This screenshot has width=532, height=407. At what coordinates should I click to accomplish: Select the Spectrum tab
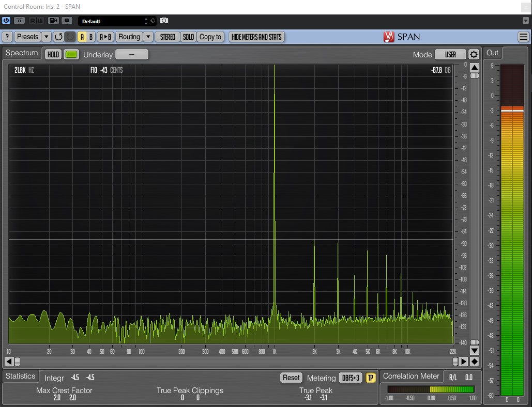coord(22,53)
